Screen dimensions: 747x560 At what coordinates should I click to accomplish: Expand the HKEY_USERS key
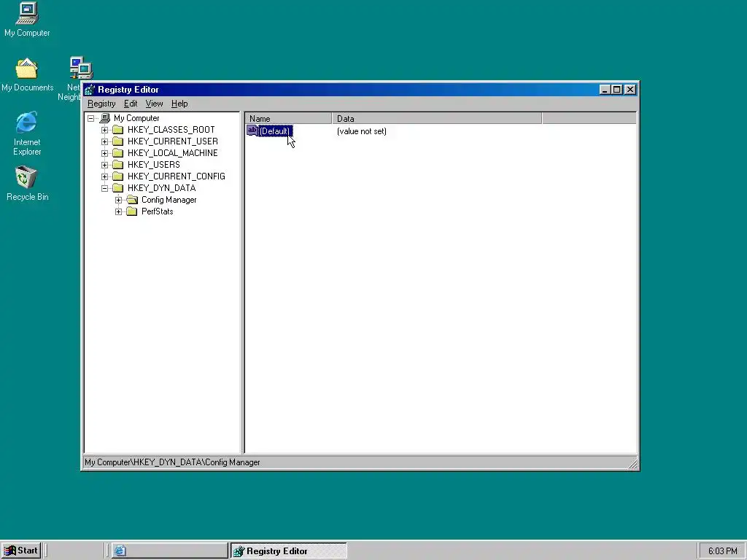pos(105,165)
